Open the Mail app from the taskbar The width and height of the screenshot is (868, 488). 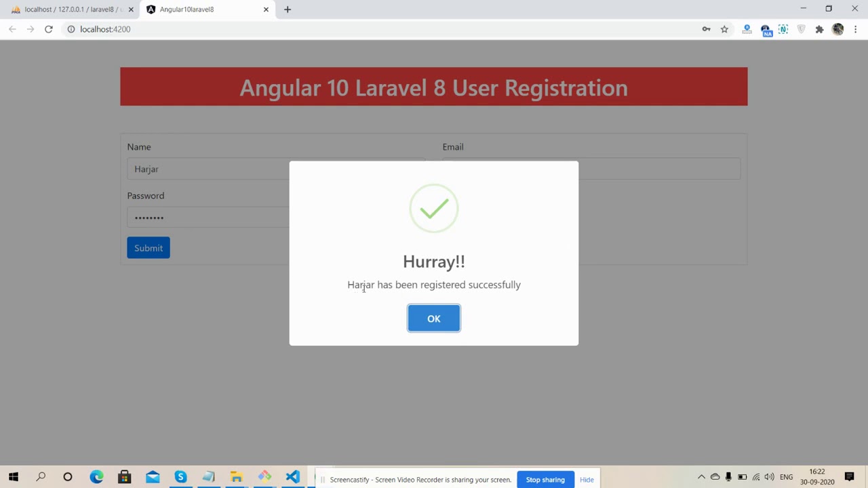153,477
